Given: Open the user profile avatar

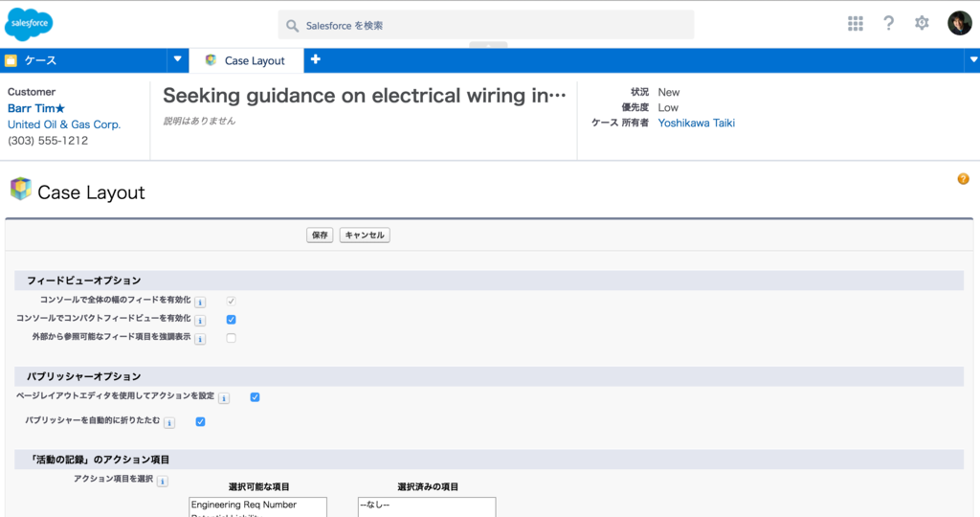Looking at the screenshot, I should pos(959,23).
